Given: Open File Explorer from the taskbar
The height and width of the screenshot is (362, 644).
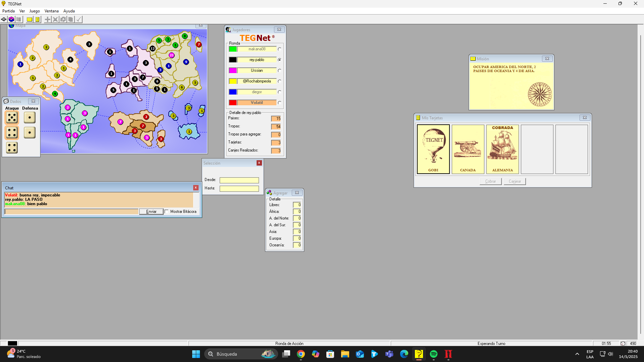Looking at the screenshot, I should click(x=345, y=354).
